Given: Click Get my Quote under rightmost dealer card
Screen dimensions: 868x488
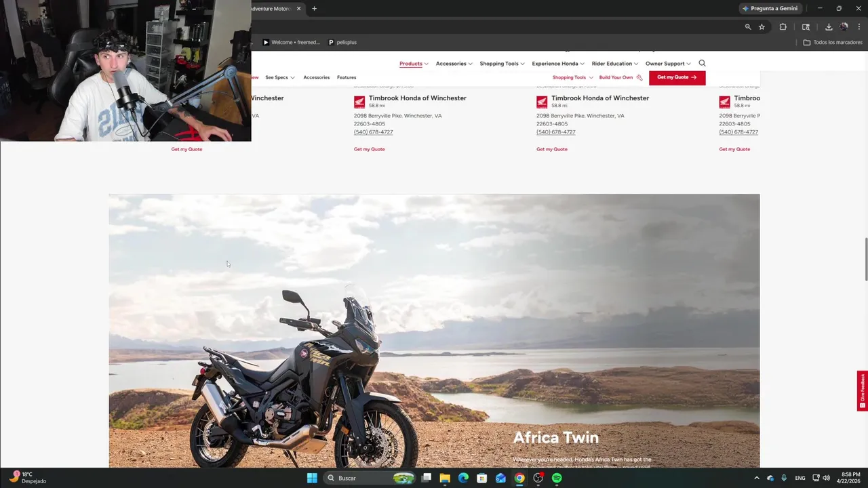Looking at the screenshot, I should [734, 149].
